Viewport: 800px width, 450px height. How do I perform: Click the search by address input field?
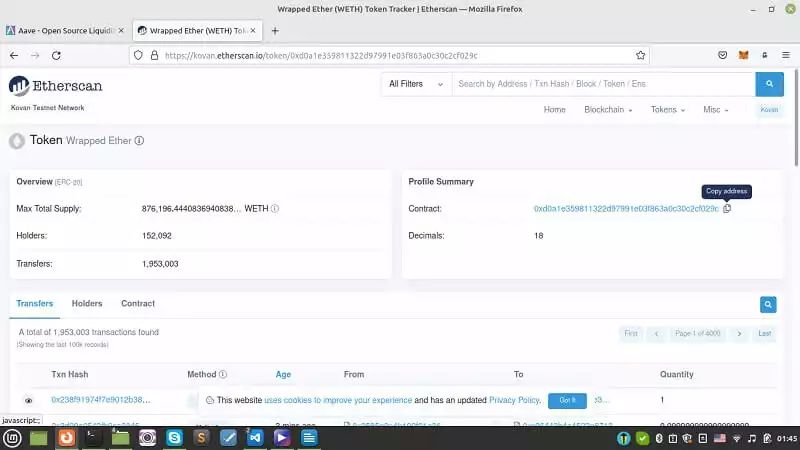604,84
